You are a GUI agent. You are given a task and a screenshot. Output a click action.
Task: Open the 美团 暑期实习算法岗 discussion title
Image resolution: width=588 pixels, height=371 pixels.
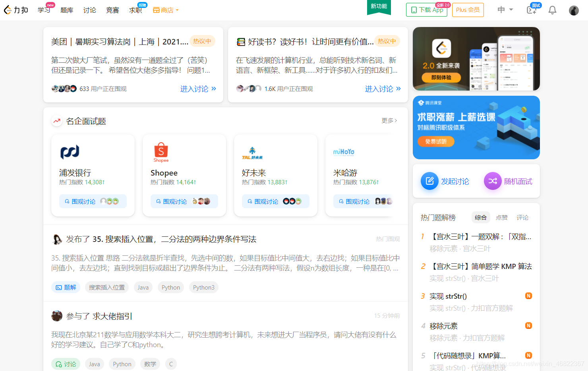pos(120,42)
